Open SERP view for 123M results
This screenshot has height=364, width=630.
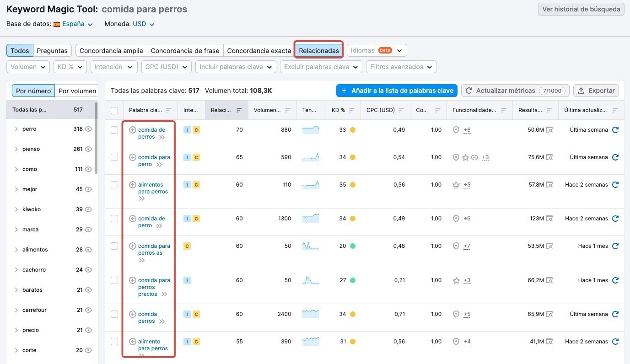[x=549, y=219]
